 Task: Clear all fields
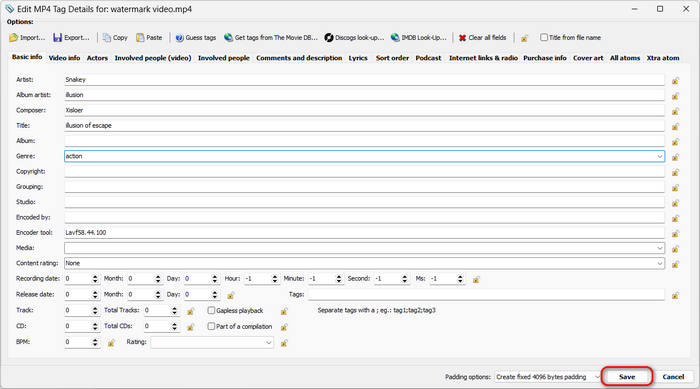tap(483, 38)
